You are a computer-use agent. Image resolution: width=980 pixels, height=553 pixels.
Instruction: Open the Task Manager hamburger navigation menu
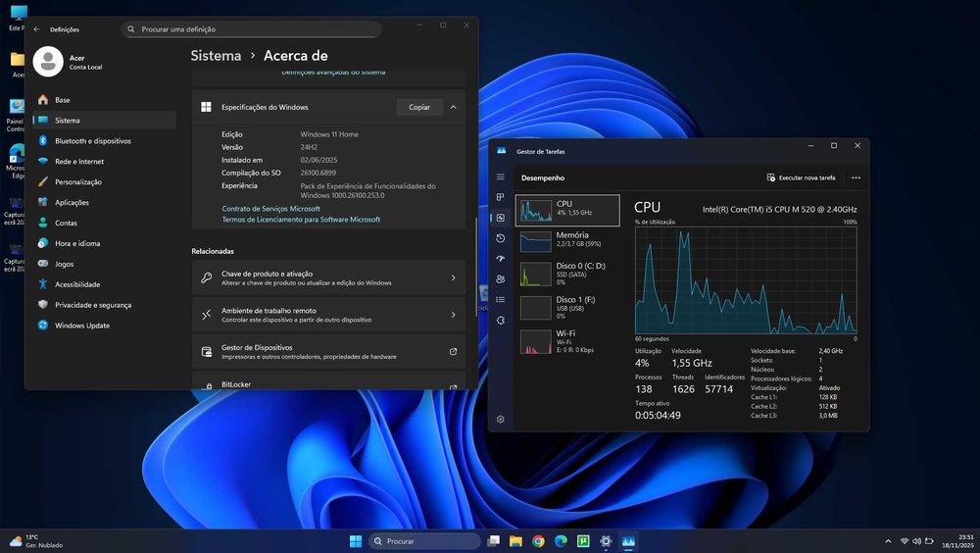(500, 177)
